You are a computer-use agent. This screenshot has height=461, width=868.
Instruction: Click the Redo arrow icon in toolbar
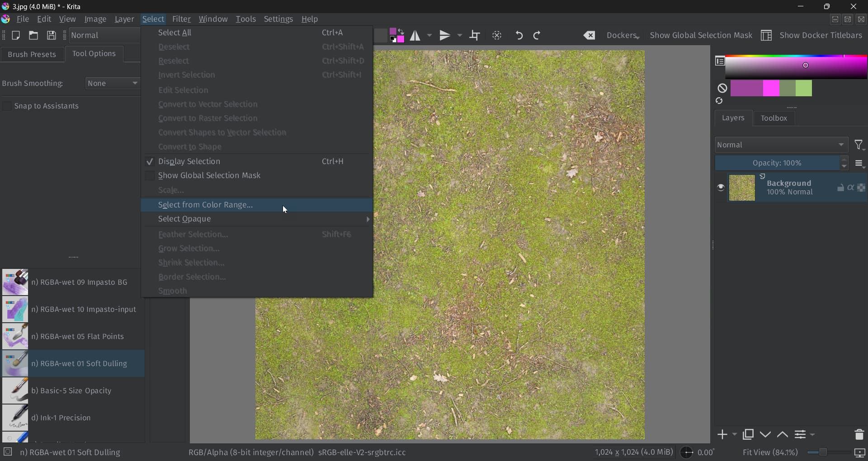tap(537, 35)
